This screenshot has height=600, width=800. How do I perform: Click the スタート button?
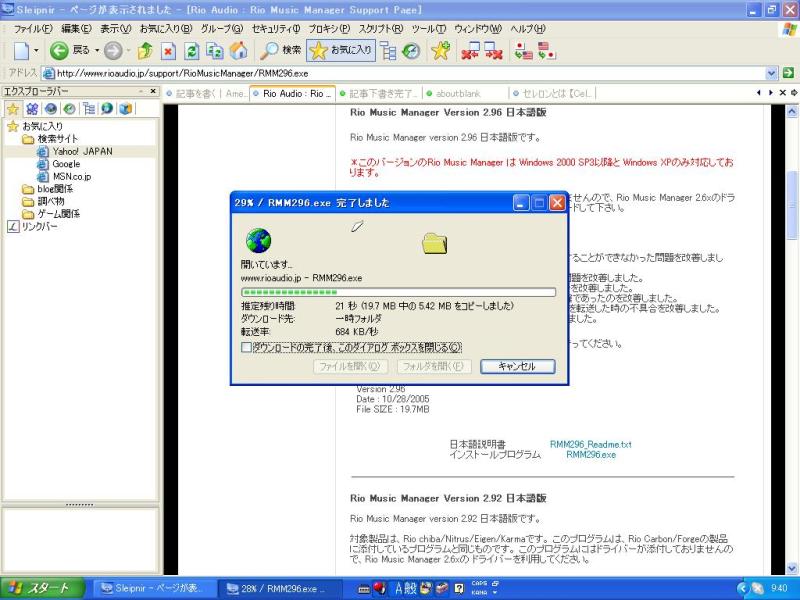(41, 588)
